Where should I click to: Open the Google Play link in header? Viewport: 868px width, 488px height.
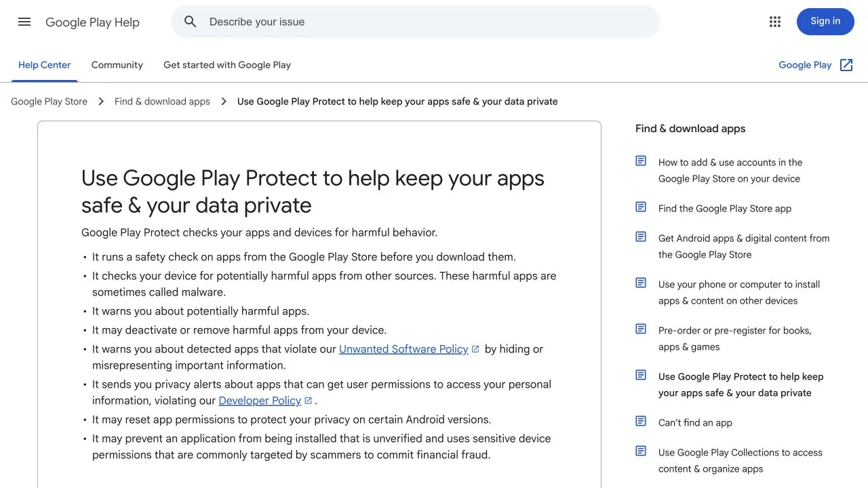pos(805,65)
